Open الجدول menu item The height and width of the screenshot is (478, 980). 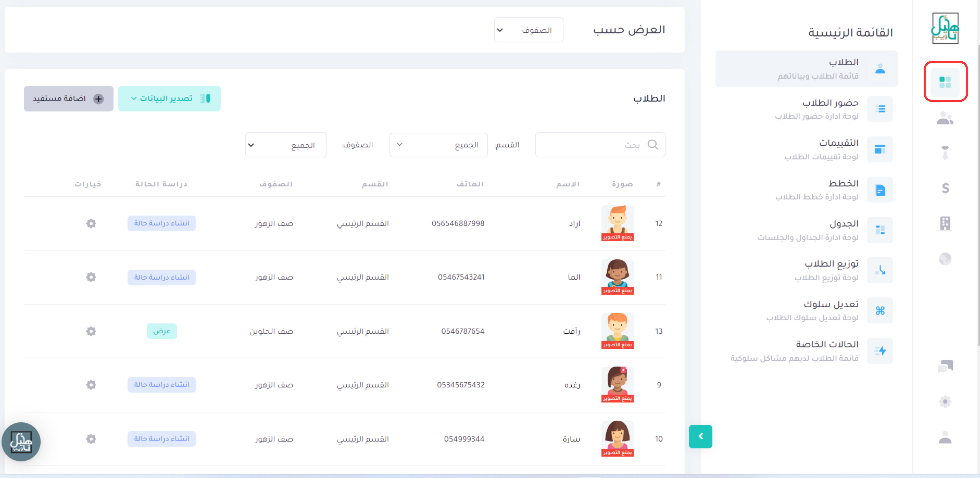[x=806, y=230]
